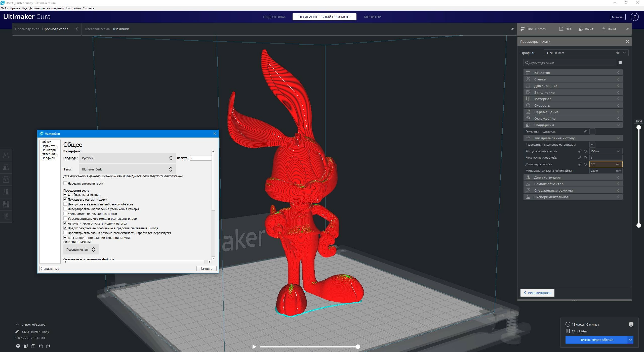
Task: Open adhesion type dropdown showing Юбка
Action: (x=606, y=151)
